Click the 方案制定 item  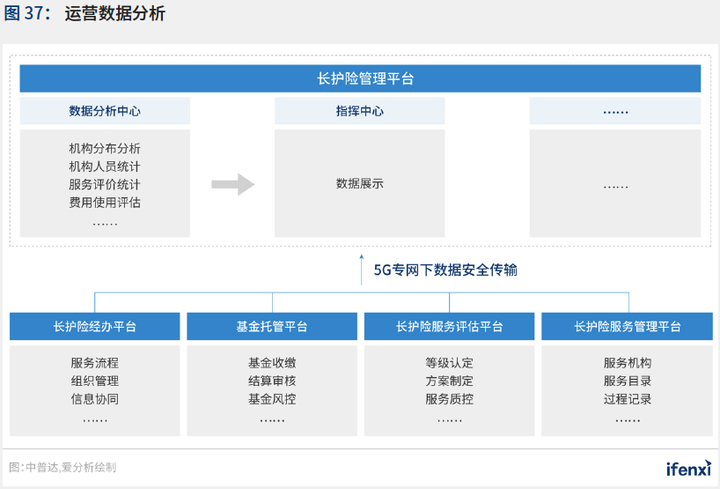click(x=449, y=381)
